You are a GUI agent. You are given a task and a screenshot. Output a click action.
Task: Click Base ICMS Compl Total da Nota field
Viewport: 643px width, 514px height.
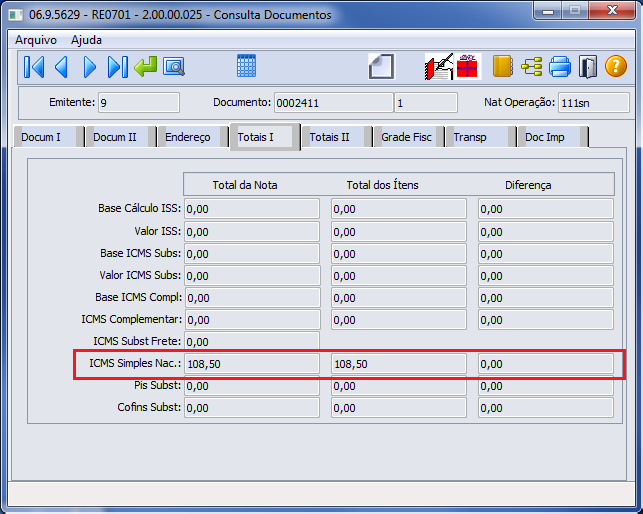click(253, 298)
